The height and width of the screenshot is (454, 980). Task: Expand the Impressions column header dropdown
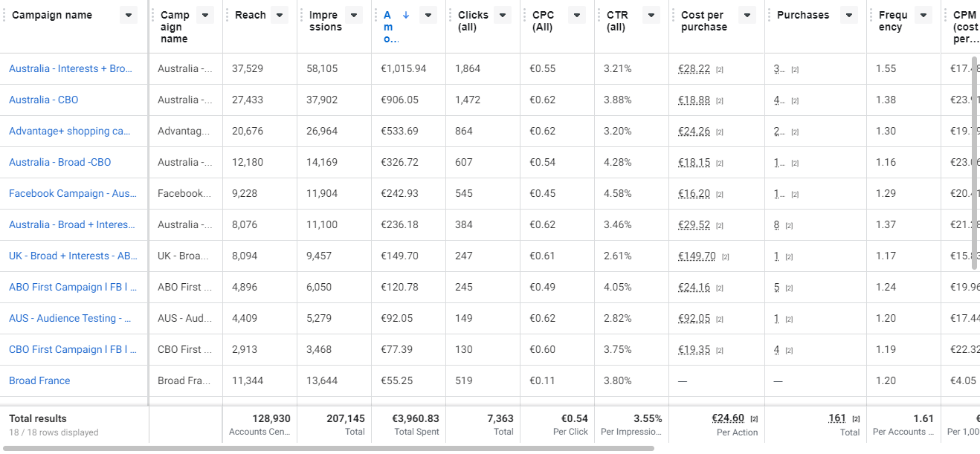[354, 15]
